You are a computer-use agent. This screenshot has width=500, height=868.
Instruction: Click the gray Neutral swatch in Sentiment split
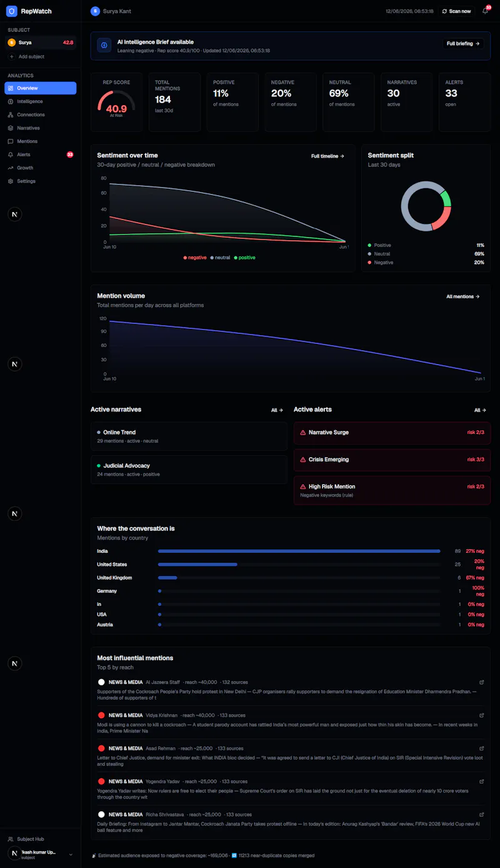tap(369, 254)
